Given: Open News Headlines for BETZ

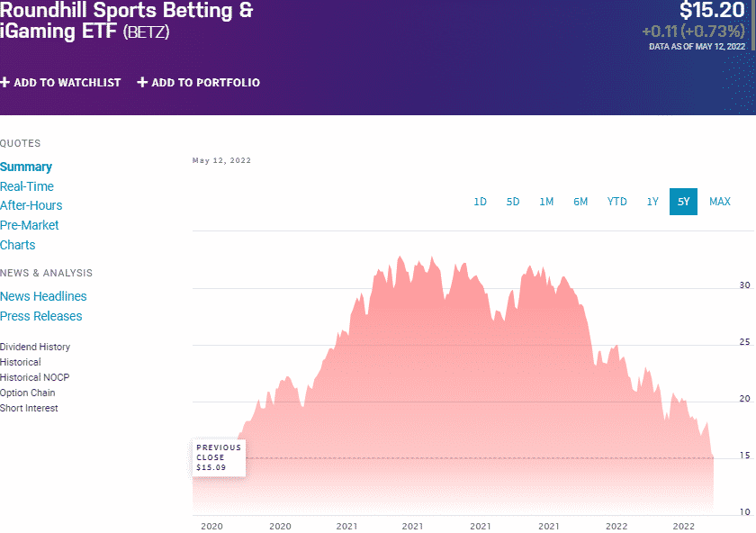Looking at the screenshot, I should pos(43,296).
